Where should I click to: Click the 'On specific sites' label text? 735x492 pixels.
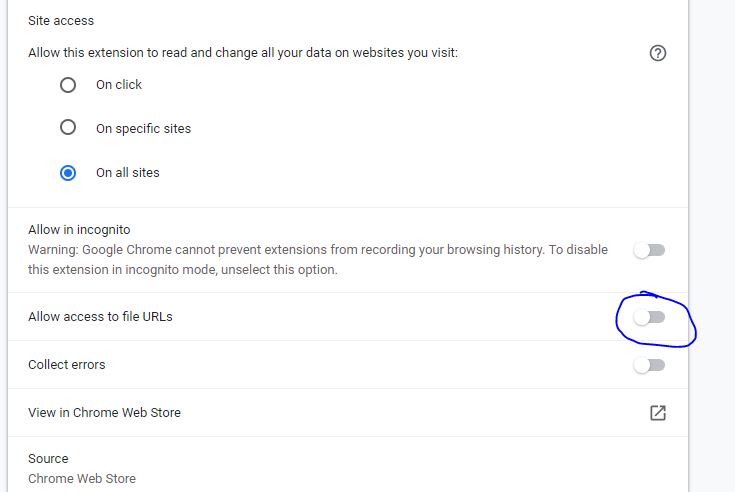pos(143,128)
